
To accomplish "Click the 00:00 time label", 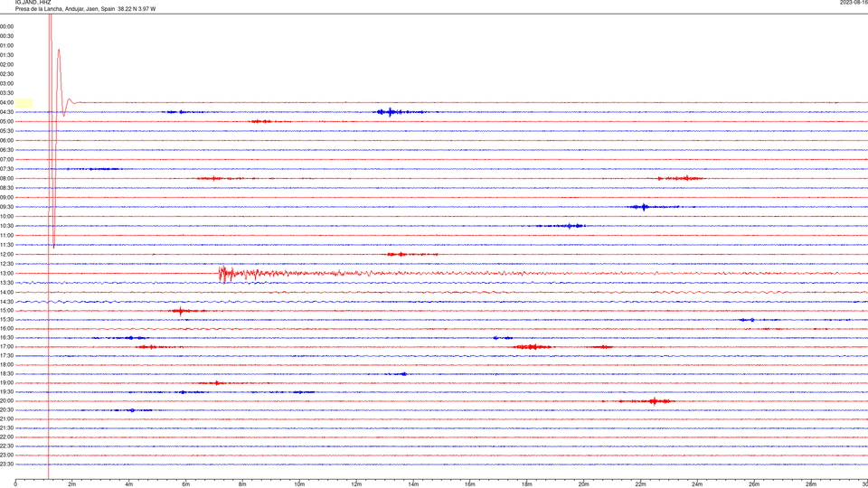I will (6, 26).
